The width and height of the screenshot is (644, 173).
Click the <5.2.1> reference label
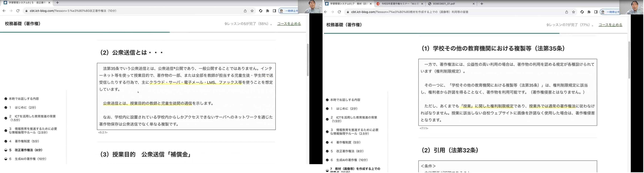tap(103, 133)
